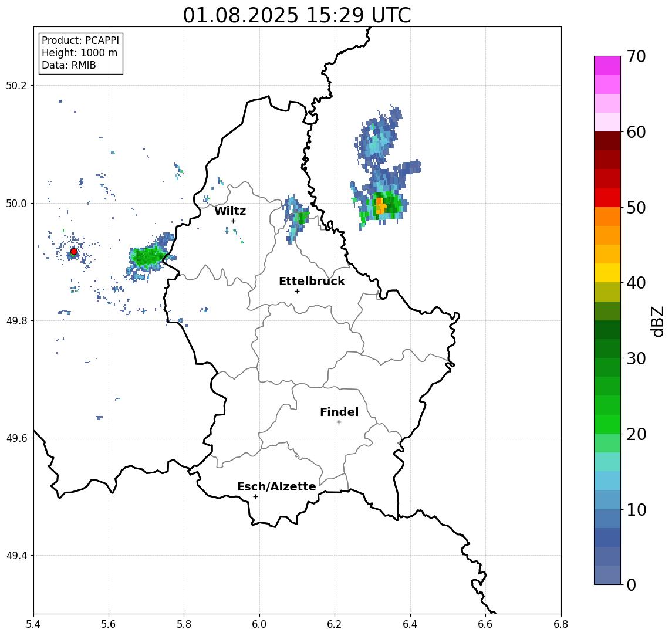Click the 0 colorbar tick label
The width and height of the screenshot is (672, 636).
tap(632, 584)
